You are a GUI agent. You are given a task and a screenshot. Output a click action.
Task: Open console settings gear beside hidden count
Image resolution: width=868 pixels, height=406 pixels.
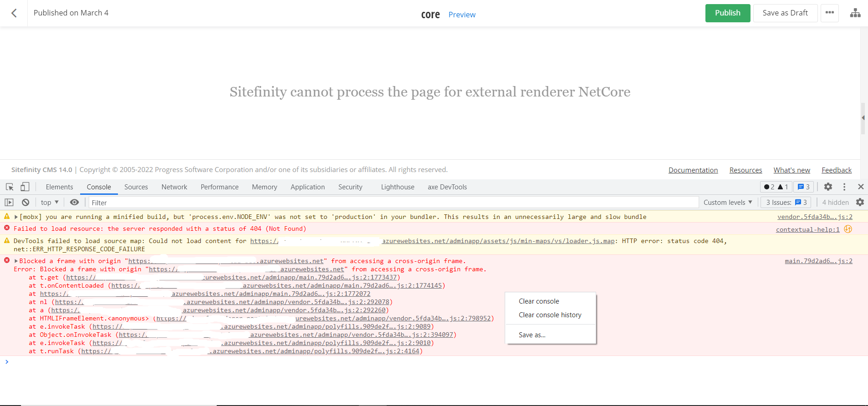click(x=860, y=203)
